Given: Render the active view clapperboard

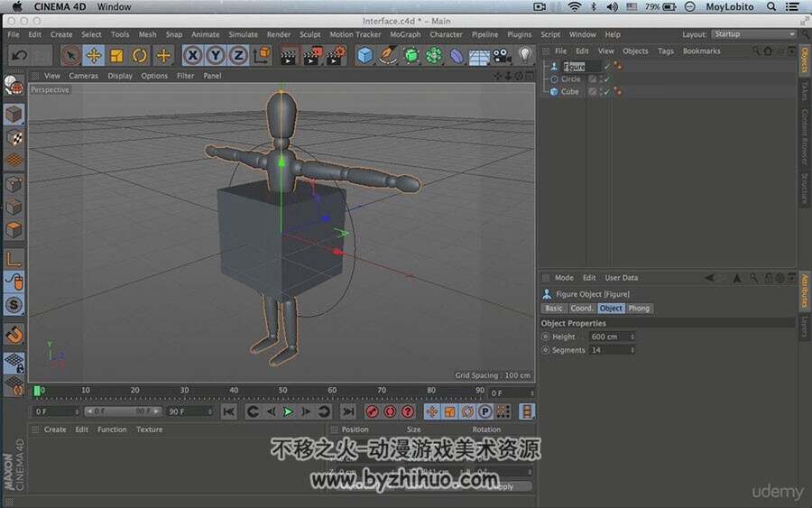Looking at the screenshot, I should (x=288, y=55).
